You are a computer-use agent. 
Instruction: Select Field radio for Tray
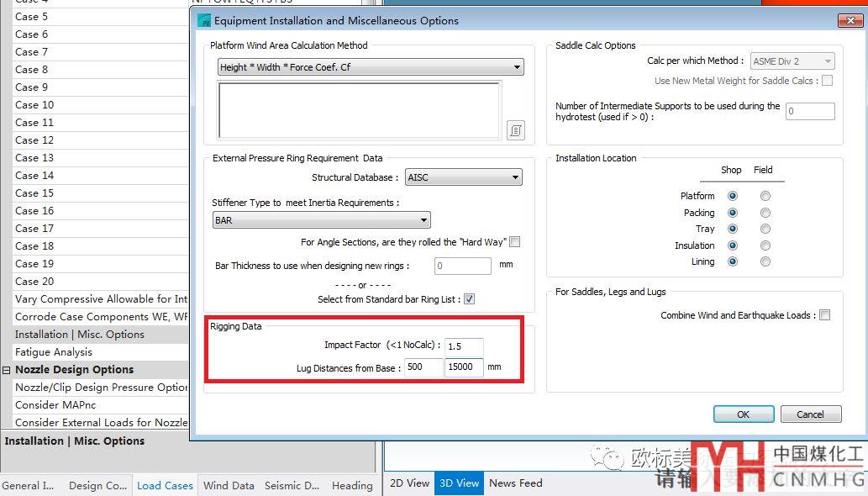pos(765,229)
